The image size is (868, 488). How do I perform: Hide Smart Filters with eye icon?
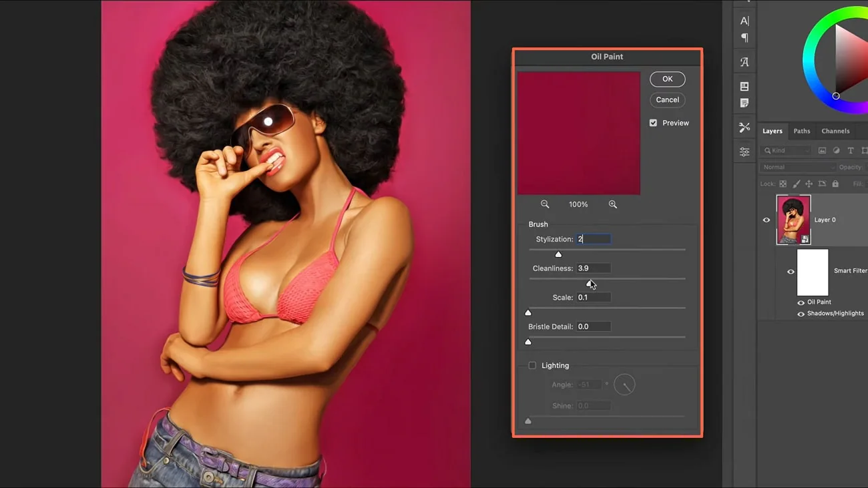click(791, 272)
